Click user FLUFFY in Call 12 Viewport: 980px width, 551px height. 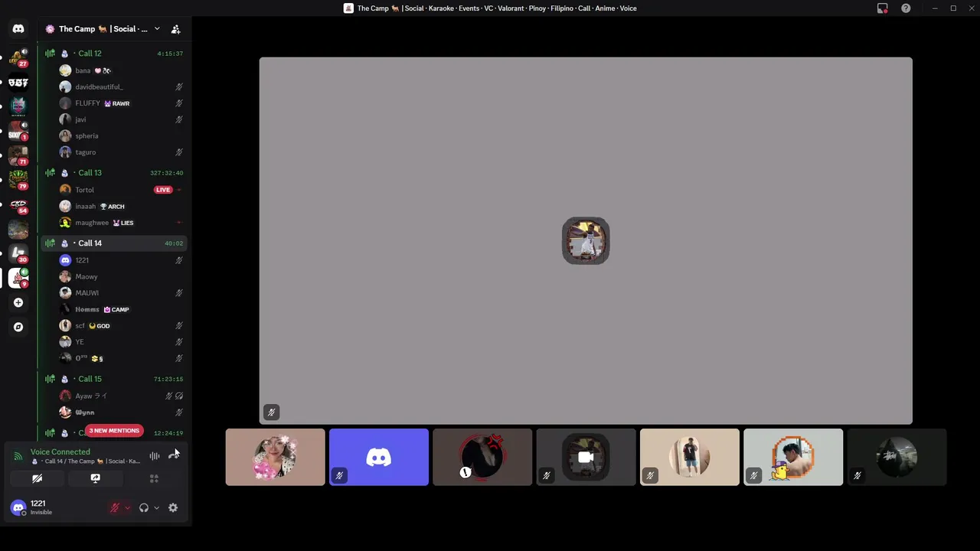[x=87, y=103]
